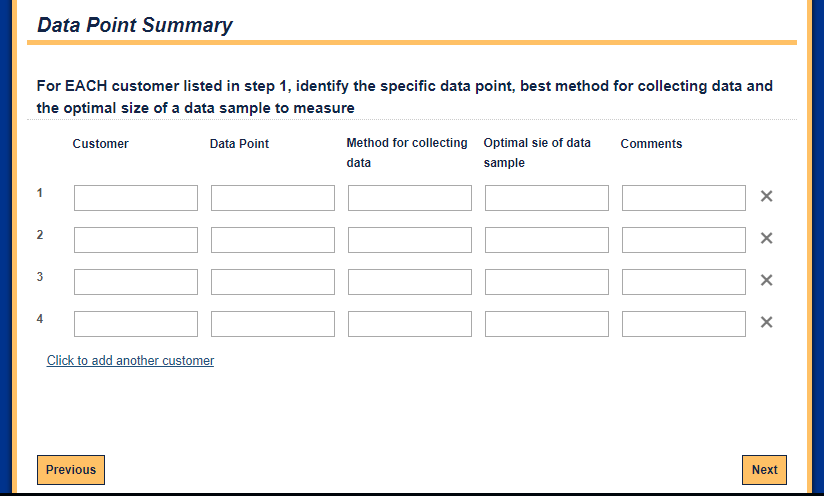Focus the Comments field in row 2

point(684,240)
